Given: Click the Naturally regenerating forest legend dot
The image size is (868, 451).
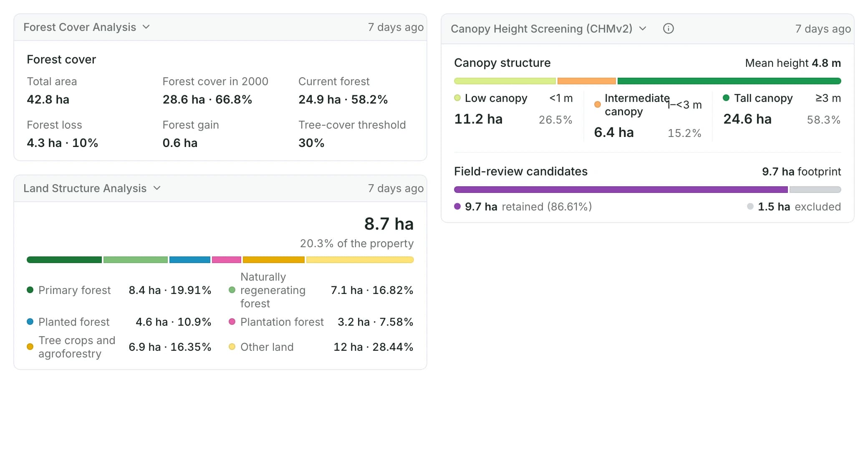Looking at the screenshot, I should 232,290.
